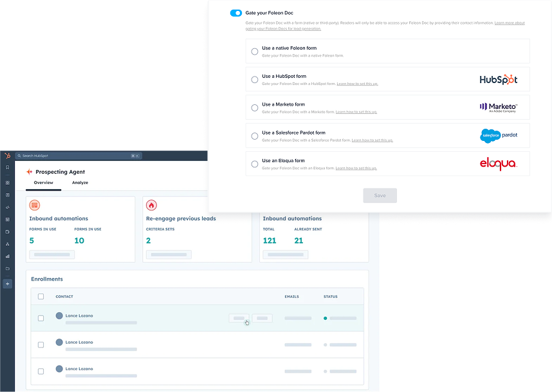Click the Enrollments section heading
Image resolution: width=552 pixels, height=392 pixels.
tap(47, 279)
